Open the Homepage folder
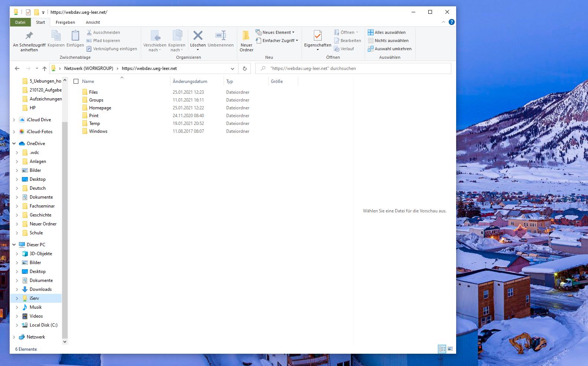This screenshot has width=588, height=366. tap(100, 108)
